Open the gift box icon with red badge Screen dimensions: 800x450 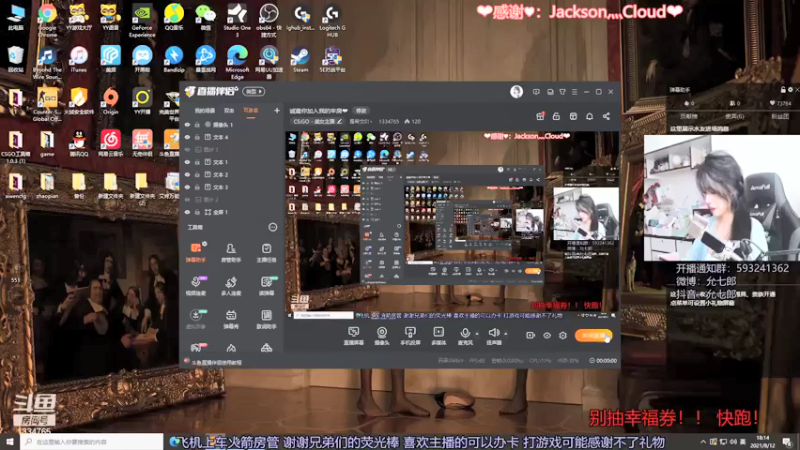tap(540, 116)
